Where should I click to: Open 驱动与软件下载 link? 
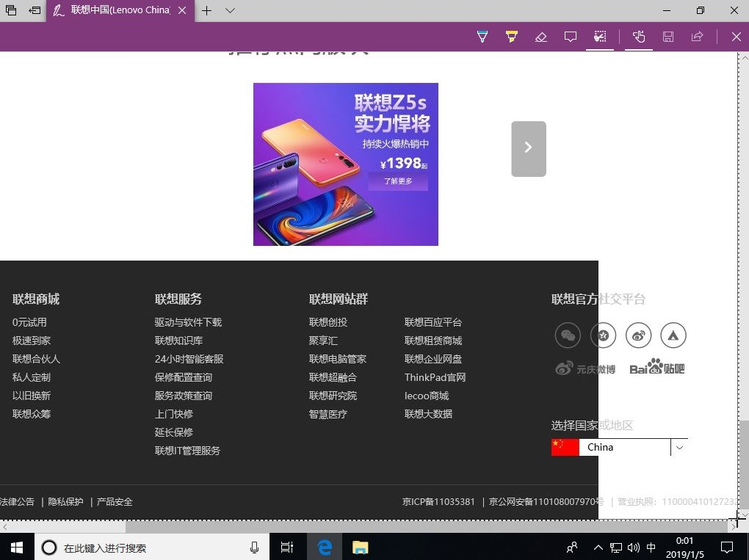click(188, 322)
